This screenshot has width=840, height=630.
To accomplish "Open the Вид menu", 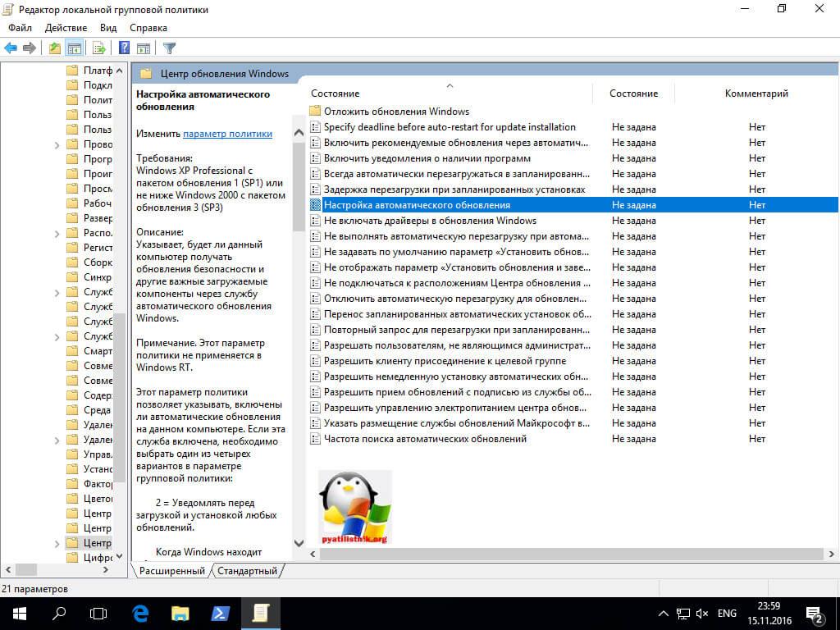I will coord(108,28).
